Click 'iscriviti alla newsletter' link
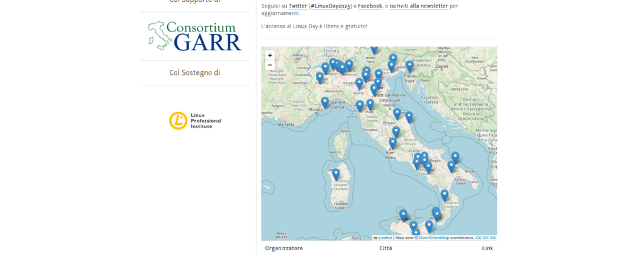The width and height of the screenshot is (644, 254). coord(419,6)
